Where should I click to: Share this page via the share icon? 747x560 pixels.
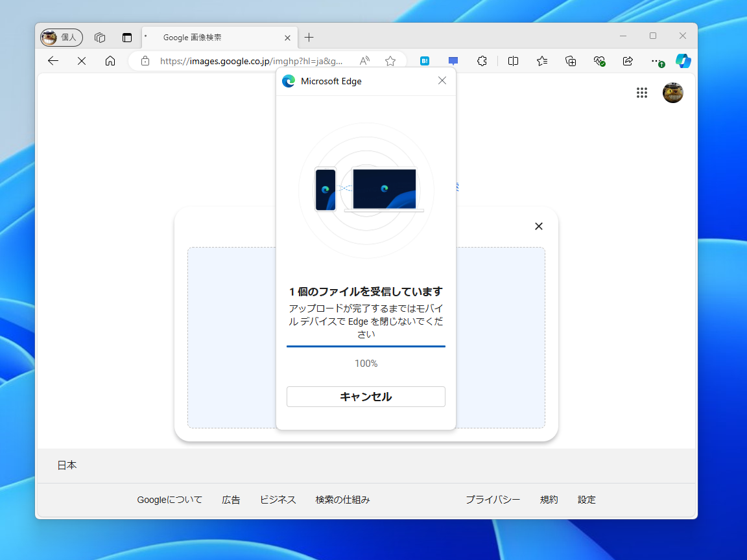point(627,61)
